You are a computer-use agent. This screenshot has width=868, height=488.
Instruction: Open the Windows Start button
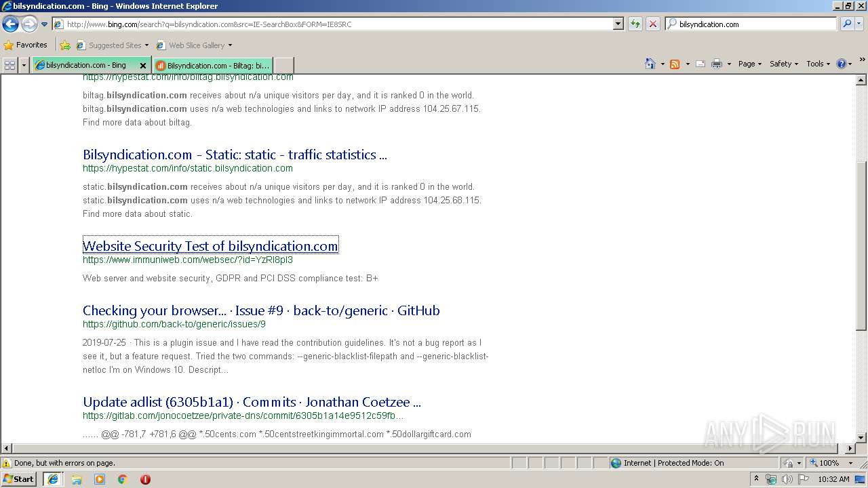(19, 479)
